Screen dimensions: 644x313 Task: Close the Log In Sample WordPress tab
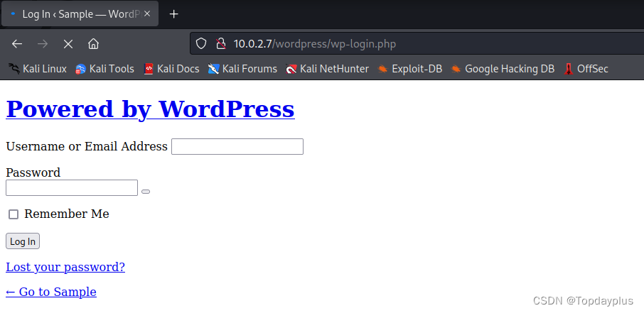pos(147,14)
